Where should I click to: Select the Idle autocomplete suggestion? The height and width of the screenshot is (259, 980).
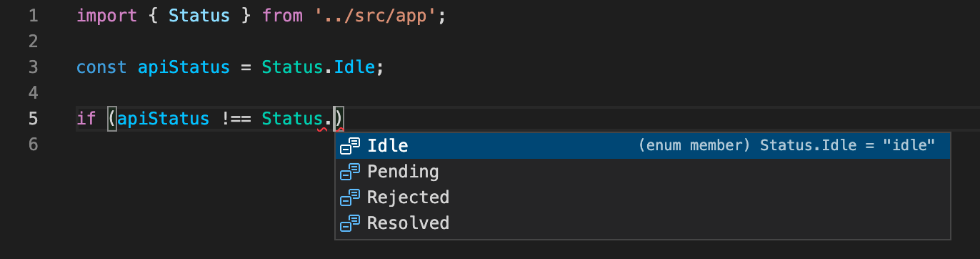pos(643,146)
